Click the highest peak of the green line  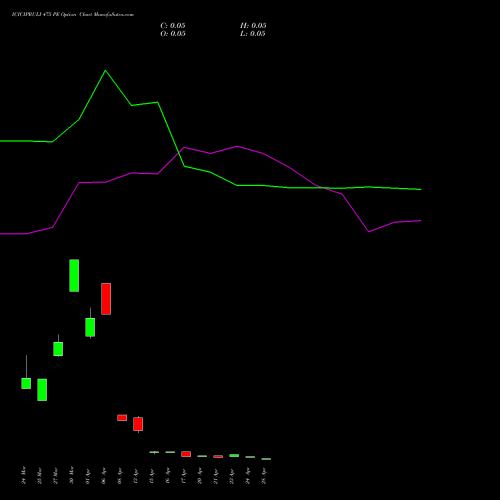105,70
